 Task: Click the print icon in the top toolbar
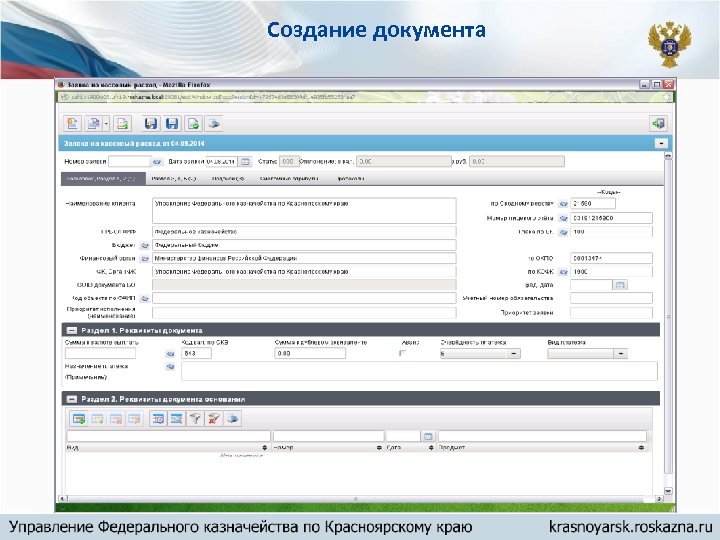click(x=214, y=124)
